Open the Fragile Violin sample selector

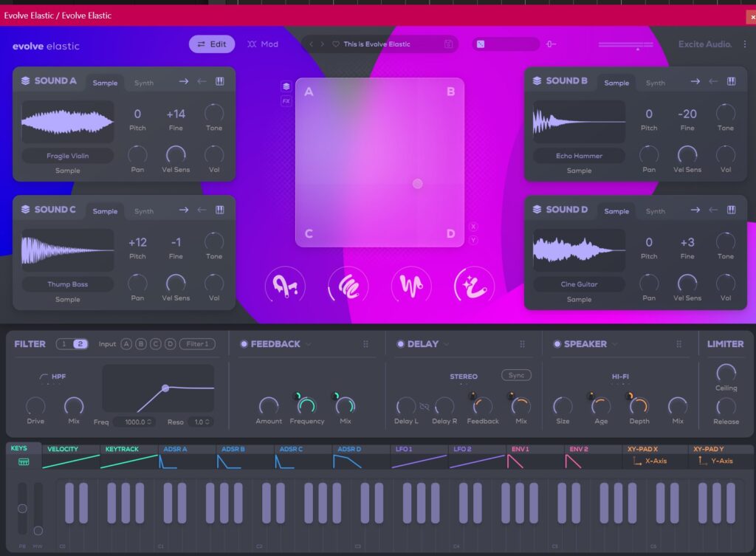point(67,156)
